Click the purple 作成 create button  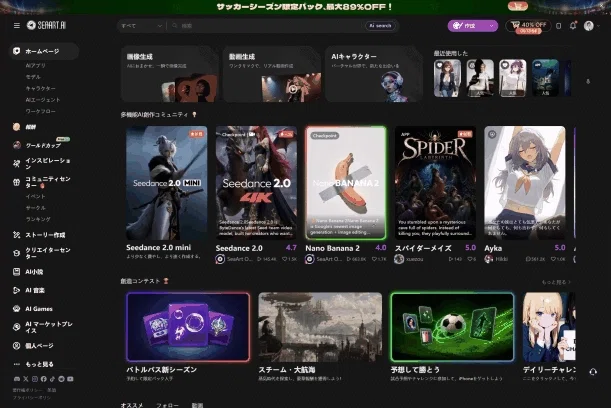pos(466,26)
